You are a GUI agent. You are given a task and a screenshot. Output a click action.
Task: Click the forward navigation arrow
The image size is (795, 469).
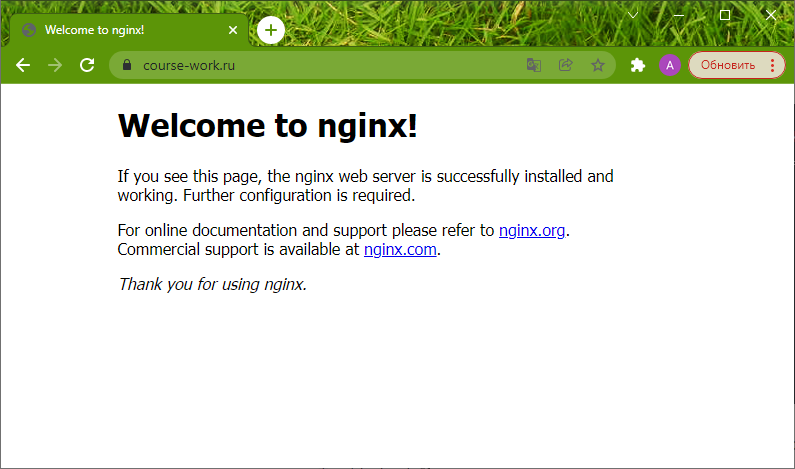point(55,65)
